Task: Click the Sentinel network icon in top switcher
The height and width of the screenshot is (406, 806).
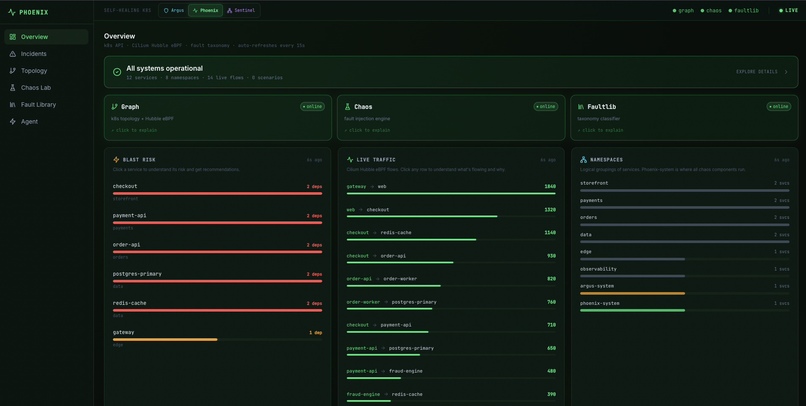Action: coord(229,10)
